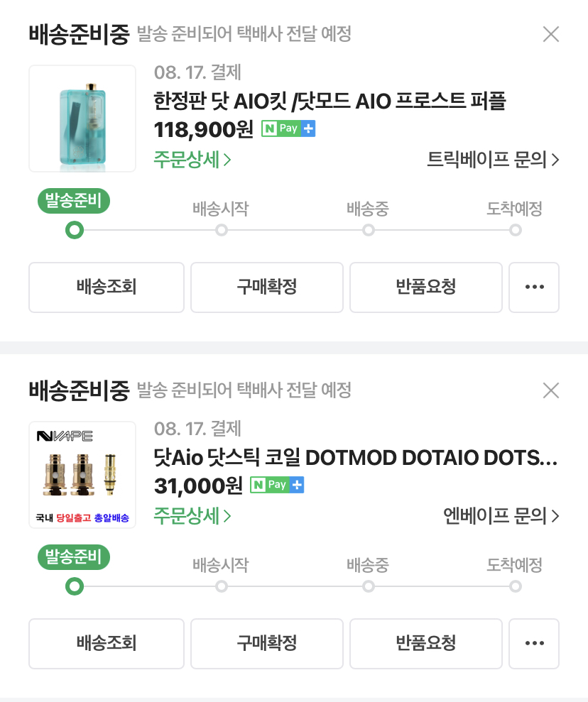Image resolution: width=588 pixels, height=702 pixels.
Task: Open the NVAPE coil product thumbnail
Action: (82, 475)
